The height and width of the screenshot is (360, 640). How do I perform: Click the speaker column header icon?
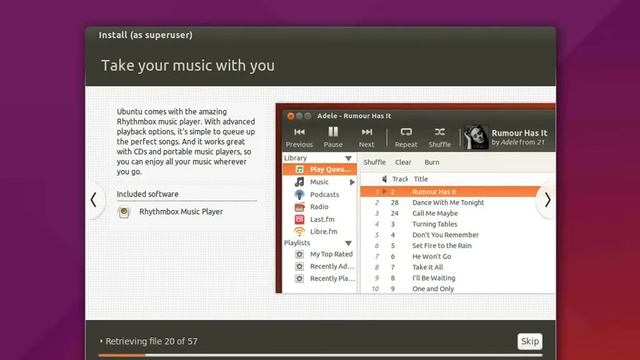click(384, 179)
